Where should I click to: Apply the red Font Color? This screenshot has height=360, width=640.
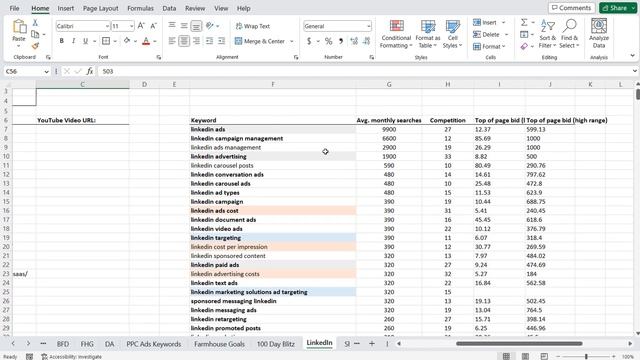[x=146, y=41]
